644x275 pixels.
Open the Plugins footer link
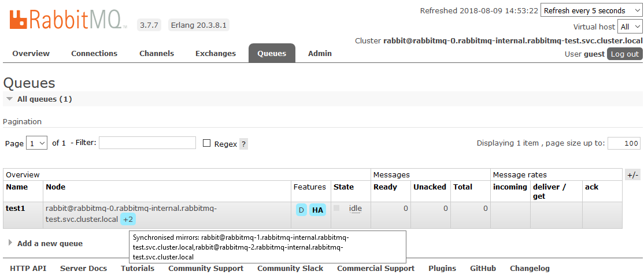442,269
